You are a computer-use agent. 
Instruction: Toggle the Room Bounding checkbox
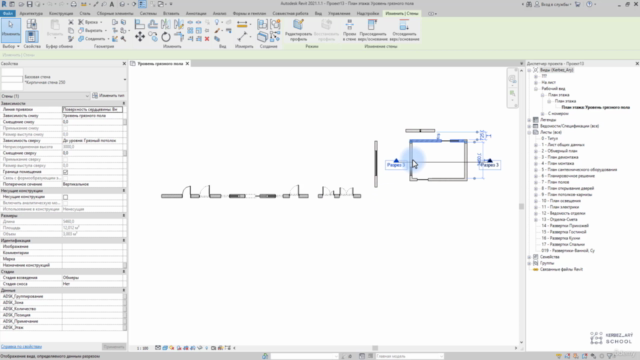click(x=65, y=172)
